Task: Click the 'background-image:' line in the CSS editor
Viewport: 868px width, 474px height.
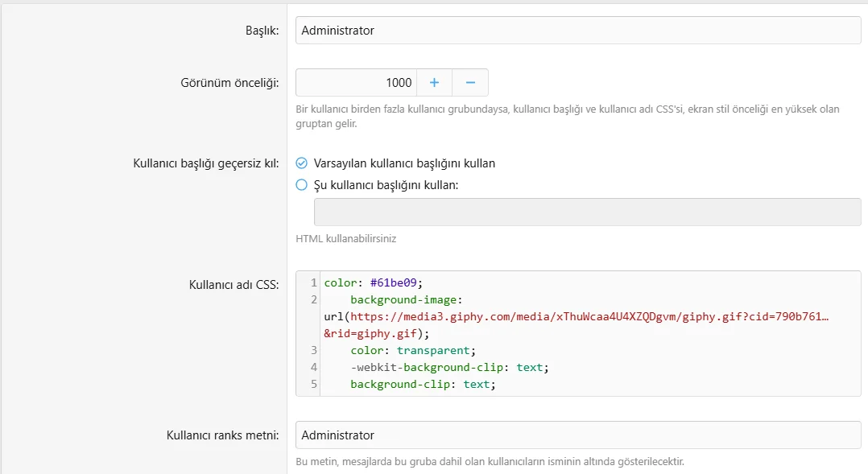Action: coord(405,300)
